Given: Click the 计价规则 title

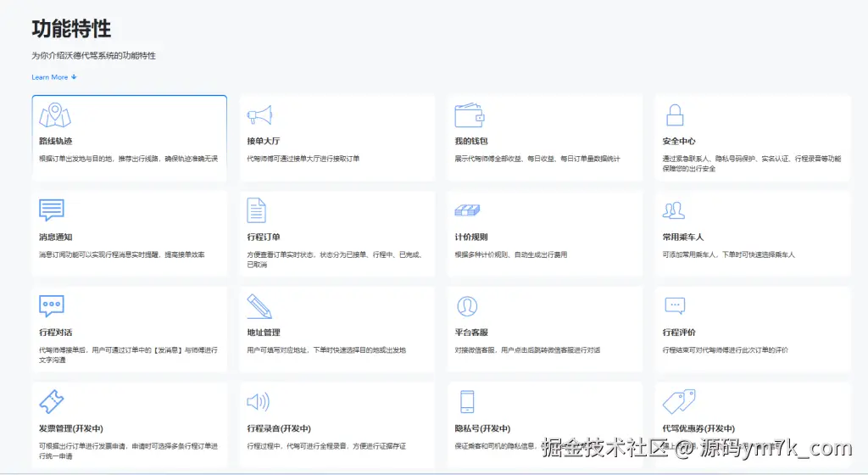Looking at the screenshot, I should pyautogui.click(x=471, y=237).
